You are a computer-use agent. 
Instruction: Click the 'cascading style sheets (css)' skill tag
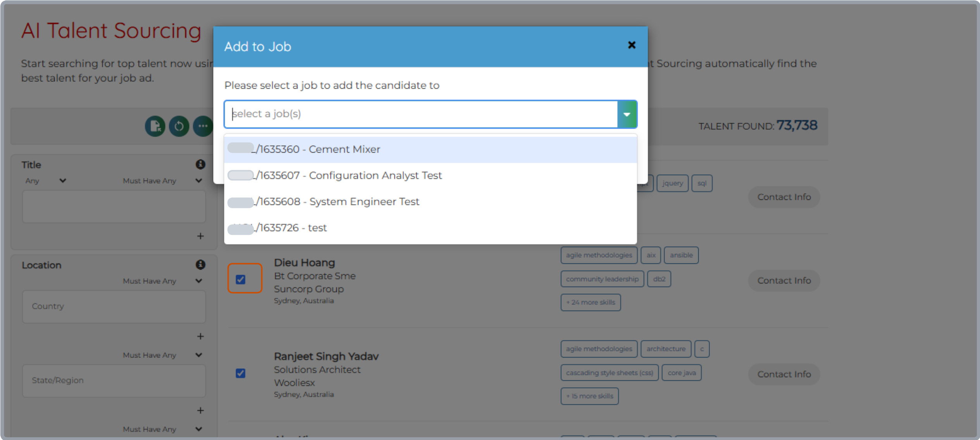(610, 373)
